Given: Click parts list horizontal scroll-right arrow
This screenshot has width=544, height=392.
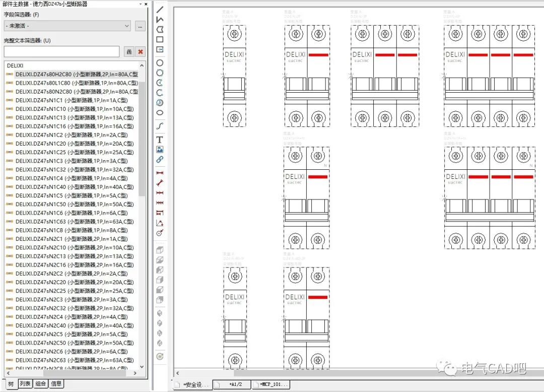Looking at the screenshot, I should (x=135, y=373).
